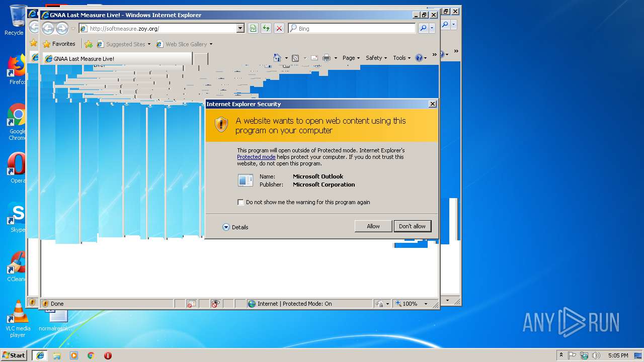Click the shield icon beside Done
The image size is (644, 362).
point(45,304)
